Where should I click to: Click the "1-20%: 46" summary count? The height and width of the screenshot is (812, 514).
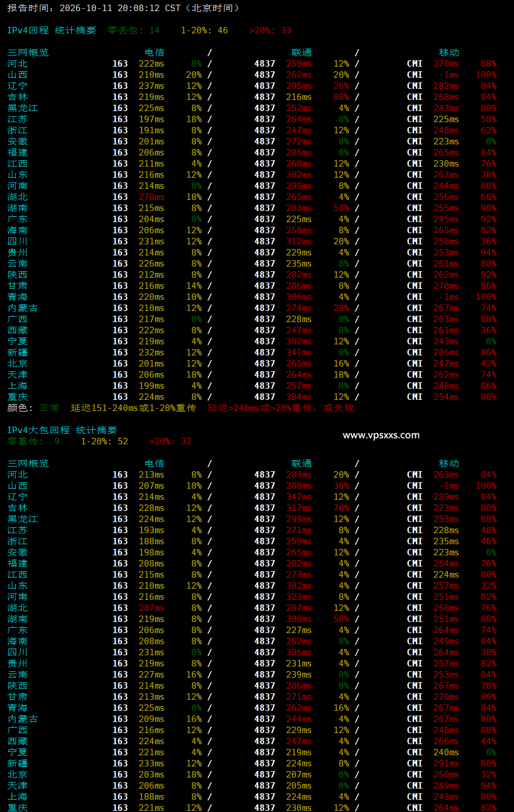(204, 30)
